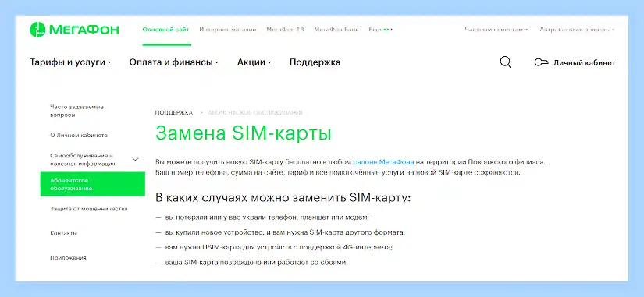Change region via Астраханская область dropdown
This screenshot has width=644, height=297.
pos(577,30)
